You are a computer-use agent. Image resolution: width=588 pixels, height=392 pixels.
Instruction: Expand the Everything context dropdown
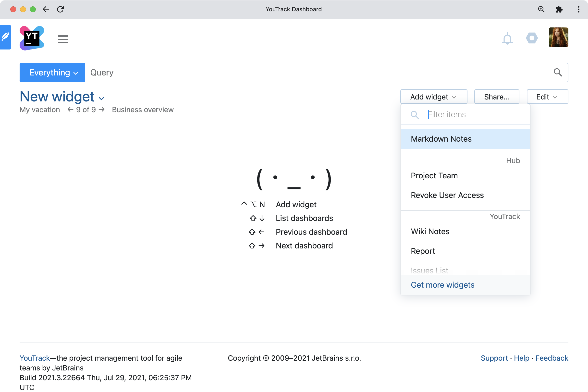52,73
